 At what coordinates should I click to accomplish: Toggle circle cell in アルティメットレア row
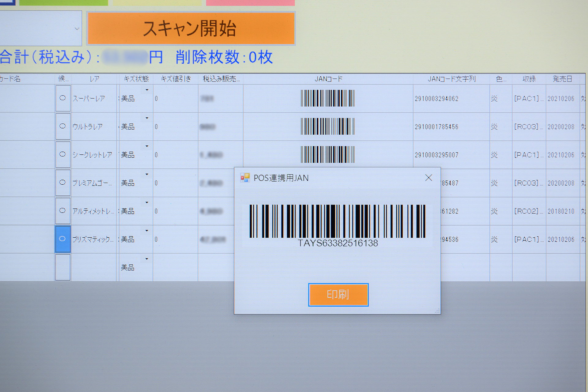(63, 211)
